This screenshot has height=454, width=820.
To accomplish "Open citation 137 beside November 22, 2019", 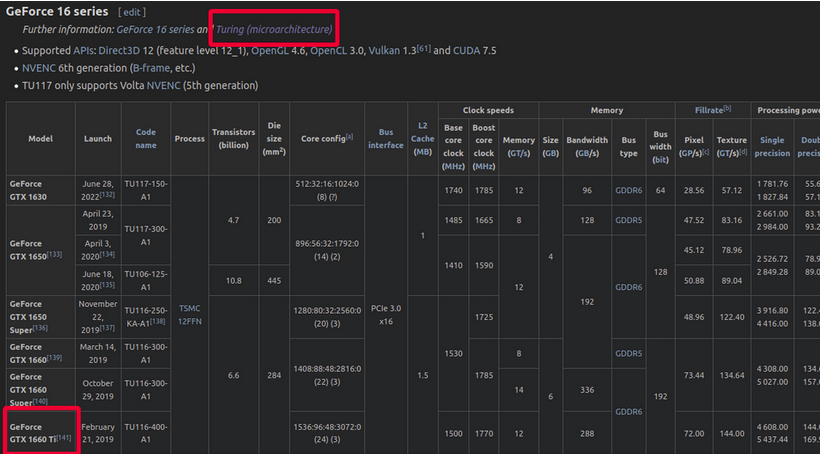I will tap(107, 328).
